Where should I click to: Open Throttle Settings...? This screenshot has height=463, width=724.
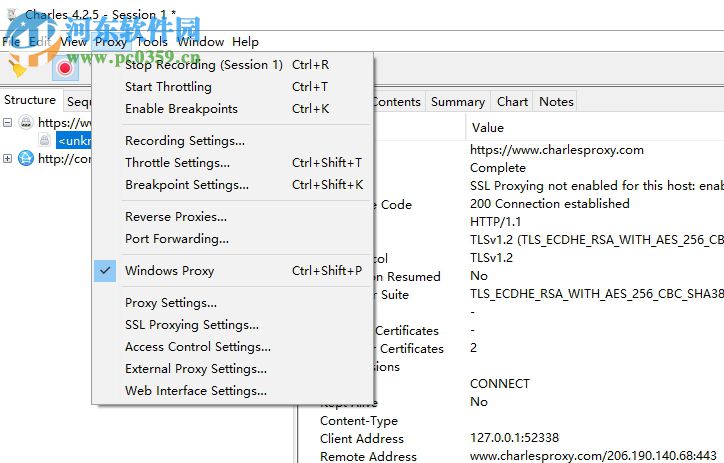(x=233, y=163)
